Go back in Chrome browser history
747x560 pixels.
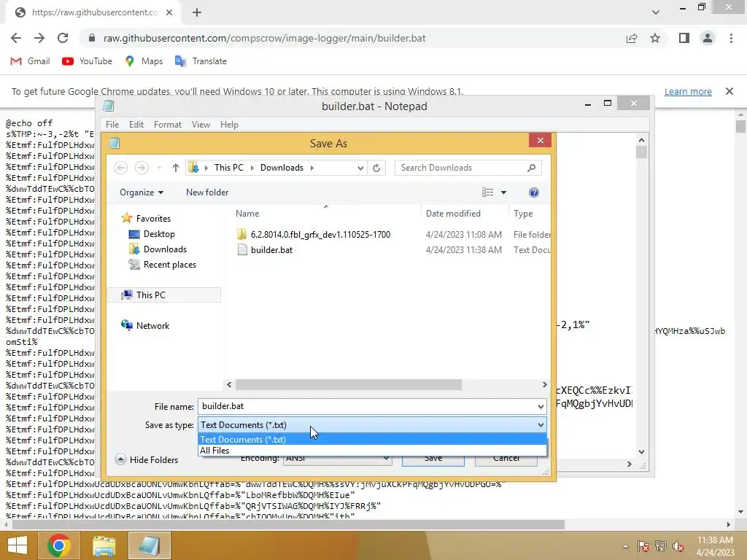(x=16, y=38)
